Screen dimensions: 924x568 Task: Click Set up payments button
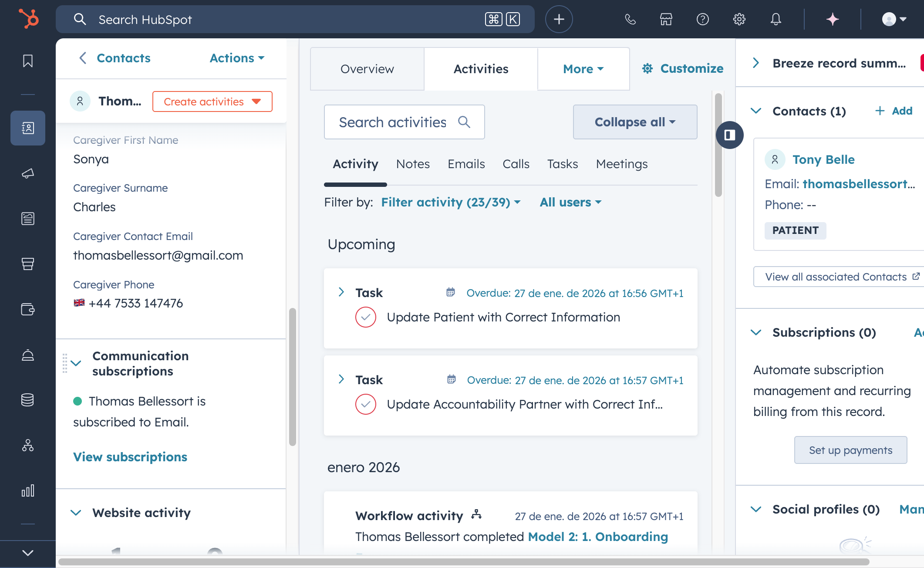click(x=851, y=450)
